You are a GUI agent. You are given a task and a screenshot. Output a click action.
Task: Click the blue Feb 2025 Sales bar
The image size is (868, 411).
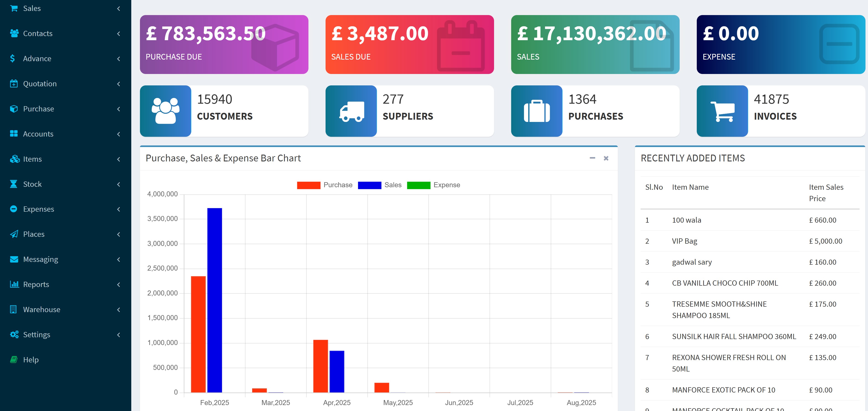click(x=215, y=300)
